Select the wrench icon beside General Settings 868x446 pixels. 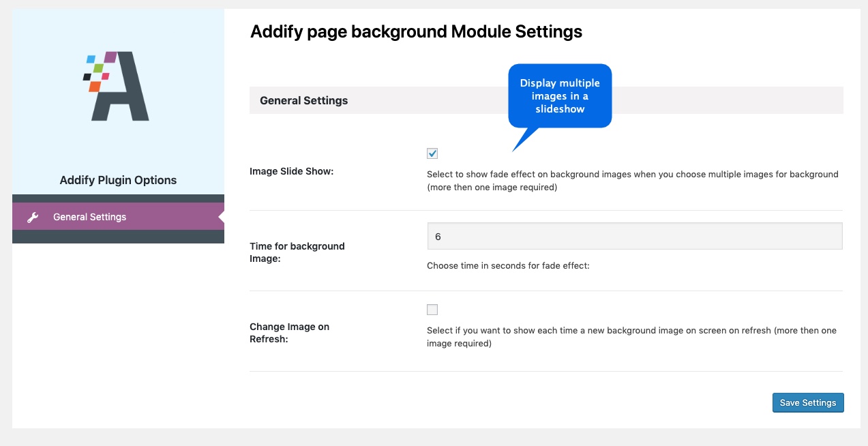coord(33,216)
